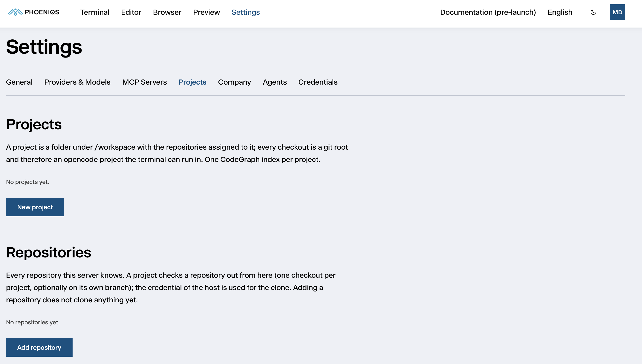The width and height of the screenshot is (642, 364).
Task: Click the Settings page title
Action: coord(44,47)
